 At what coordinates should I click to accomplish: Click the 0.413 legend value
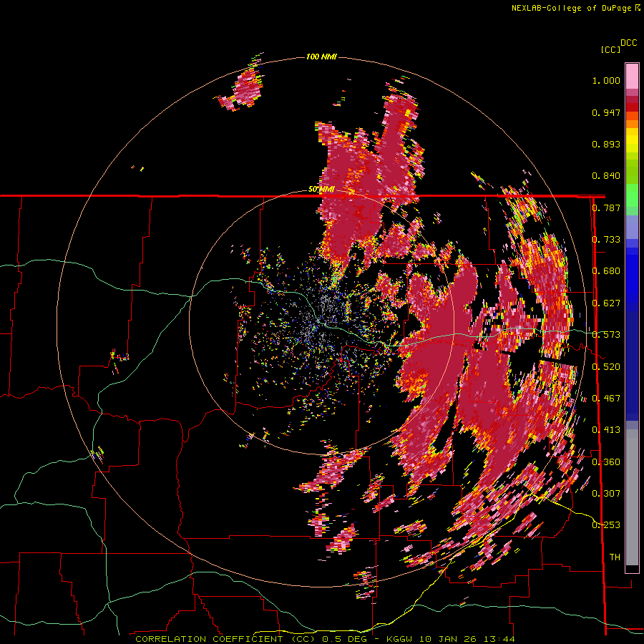click(606, 430)
